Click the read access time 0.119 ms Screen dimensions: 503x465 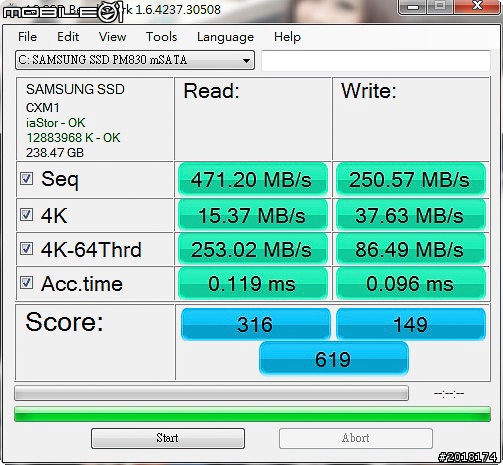252,284
